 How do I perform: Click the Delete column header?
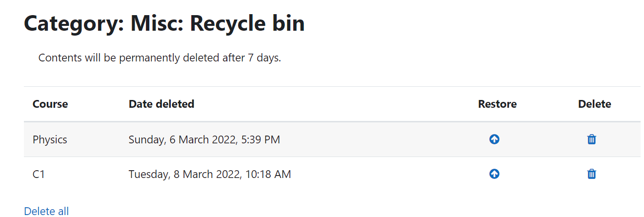point(594,104)
